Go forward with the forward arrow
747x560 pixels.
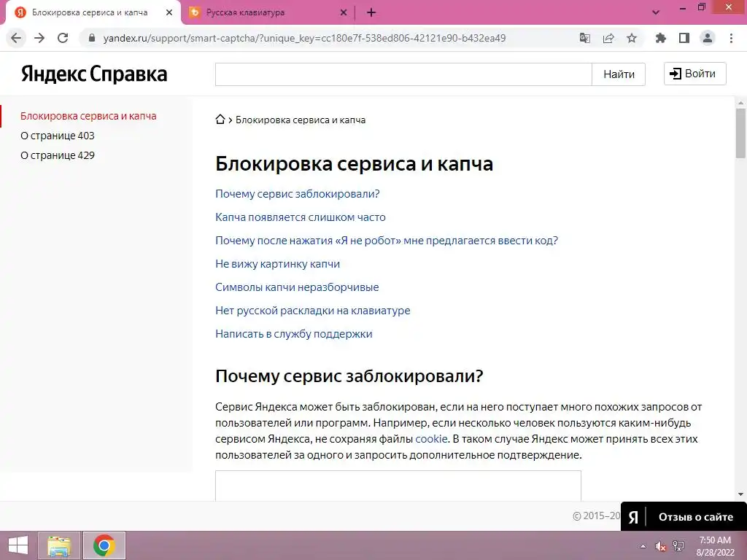(x=39, y=38)
